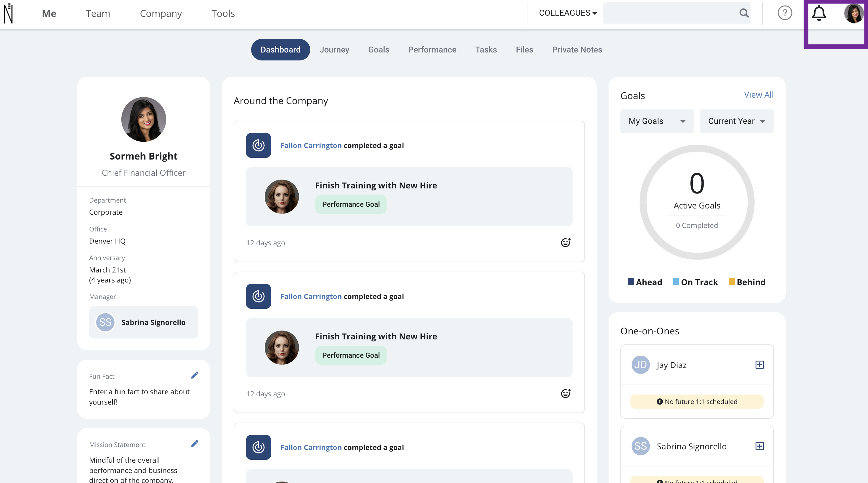Click Fallon's photo in second goal card
This screenshot has height=483, width=868.
(282, 347)
